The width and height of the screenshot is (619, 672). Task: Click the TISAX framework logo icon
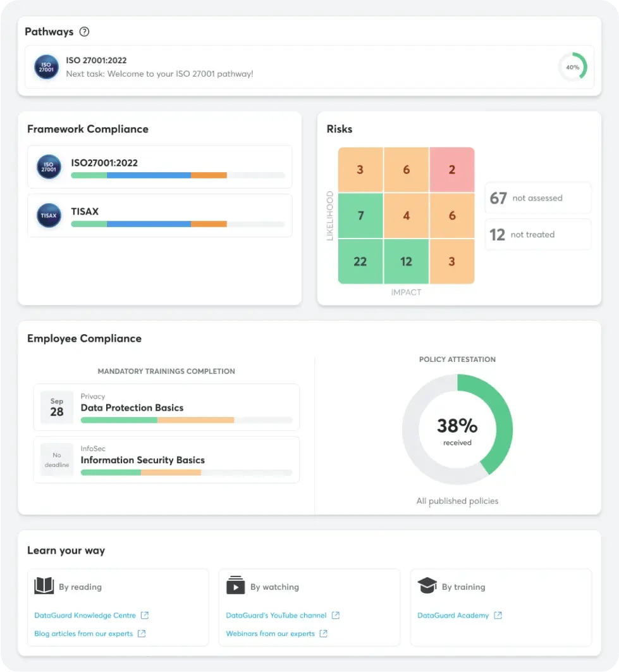[x=49, y=215]
